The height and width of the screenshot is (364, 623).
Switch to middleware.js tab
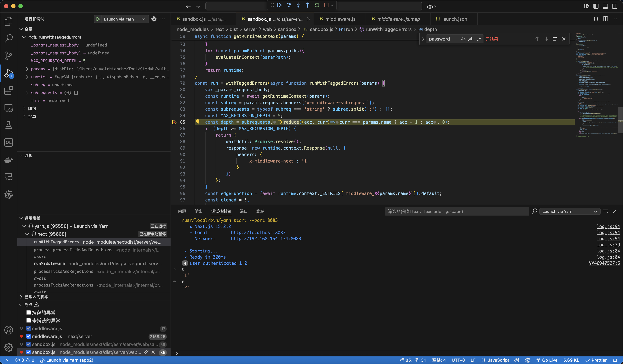(x=340, y=19)
